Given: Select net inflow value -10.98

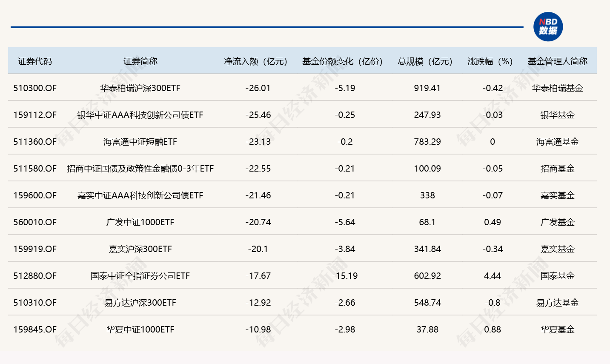Looking at the screenshot, I should coord(258,330).
